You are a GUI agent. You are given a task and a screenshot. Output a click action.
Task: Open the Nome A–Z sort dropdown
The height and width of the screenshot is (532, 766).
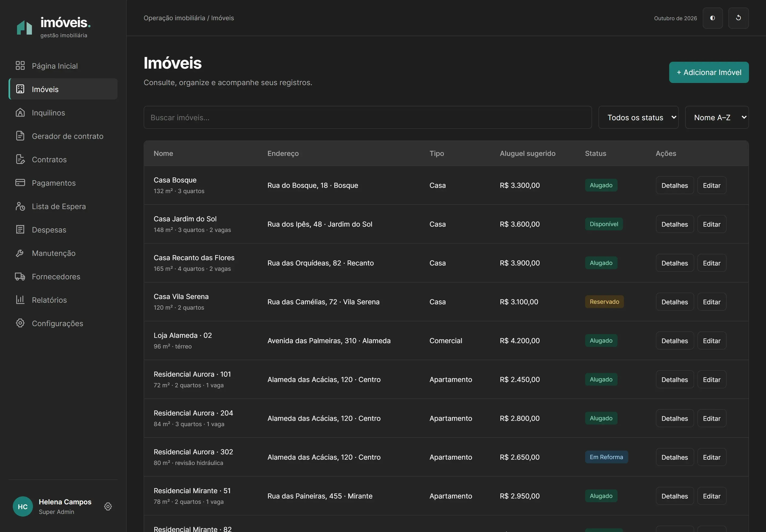pyautogui.click(x=717, y=117)
